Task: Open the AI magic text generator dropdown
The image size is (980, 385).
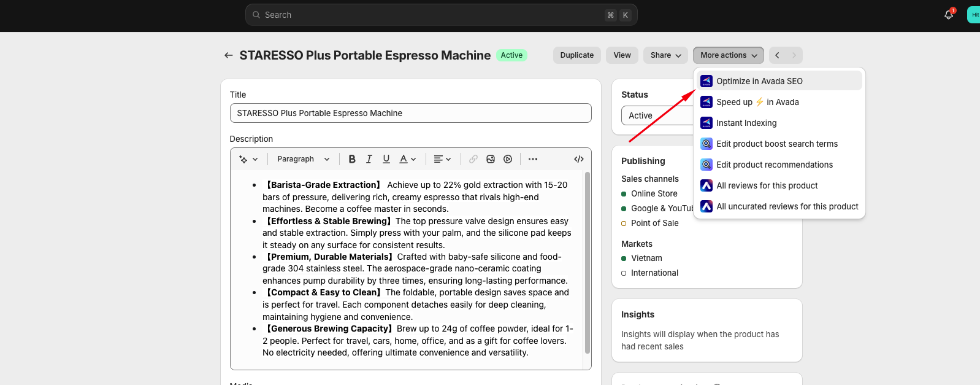Action: pyautogui.click(x=248, y=159)
